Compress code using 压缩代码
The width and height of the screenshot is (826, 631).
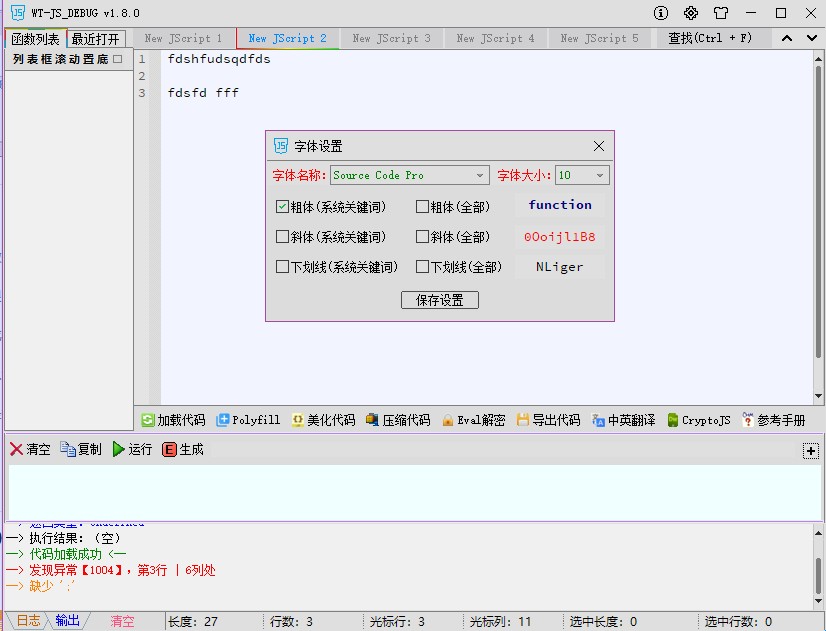[x=397, y=420]
